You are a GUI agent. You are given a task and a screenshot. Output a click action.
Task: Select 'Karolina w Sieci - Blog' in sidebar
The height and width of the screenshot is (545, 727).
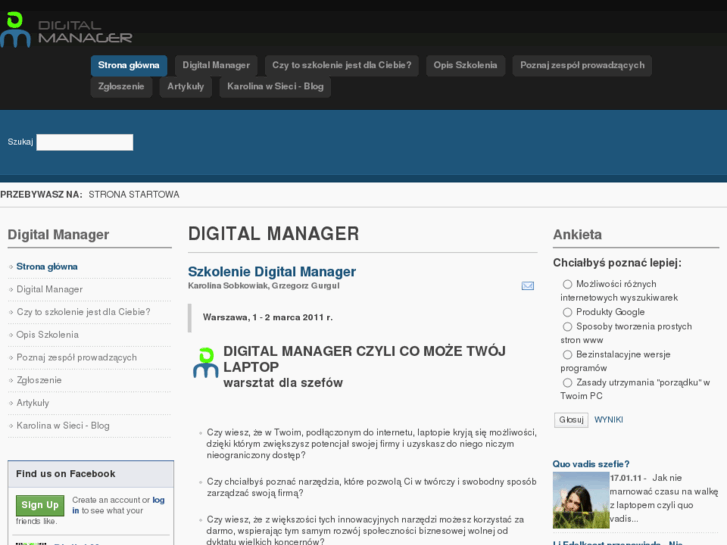click(63, 426)
